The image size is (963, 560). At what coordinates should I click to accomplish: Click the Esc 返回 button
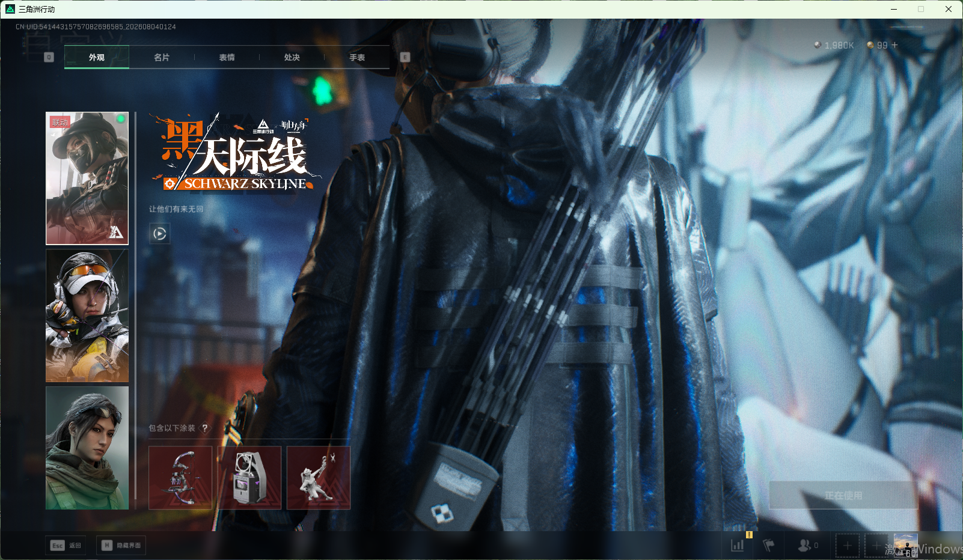(x=66, y=545)
